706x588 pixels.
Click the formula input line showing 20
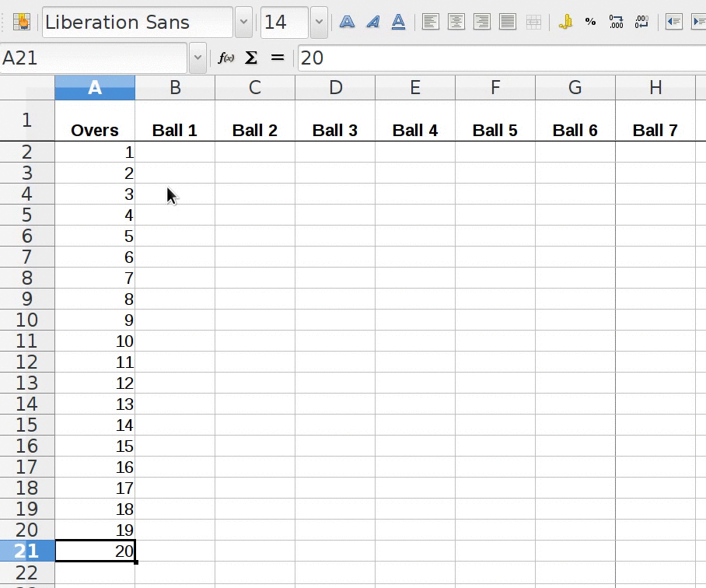(498, 58)
